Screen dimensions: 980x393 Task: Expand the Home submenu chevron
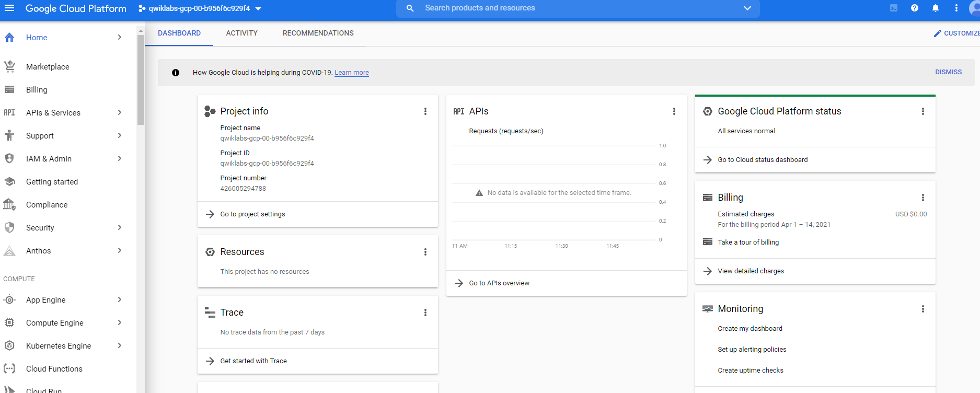[120, 37]
